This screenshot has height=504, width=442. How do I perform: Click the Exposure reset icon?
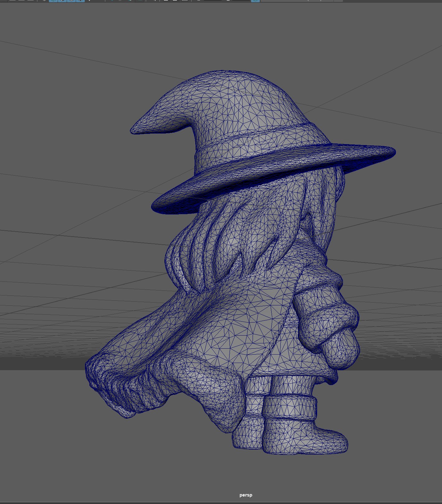tap(198, 1)
